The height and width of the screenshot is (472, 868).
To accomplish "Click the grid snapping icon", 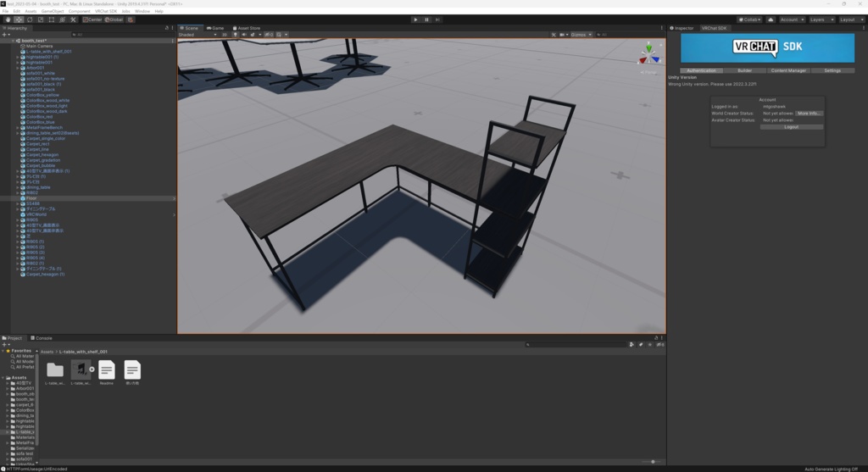I will coord(131,19).
